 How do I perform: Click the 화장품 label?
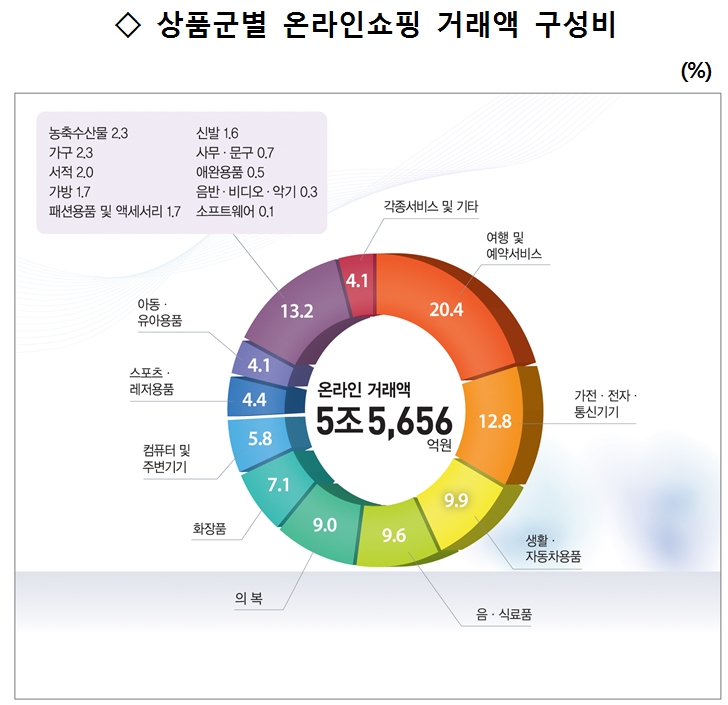209,529
